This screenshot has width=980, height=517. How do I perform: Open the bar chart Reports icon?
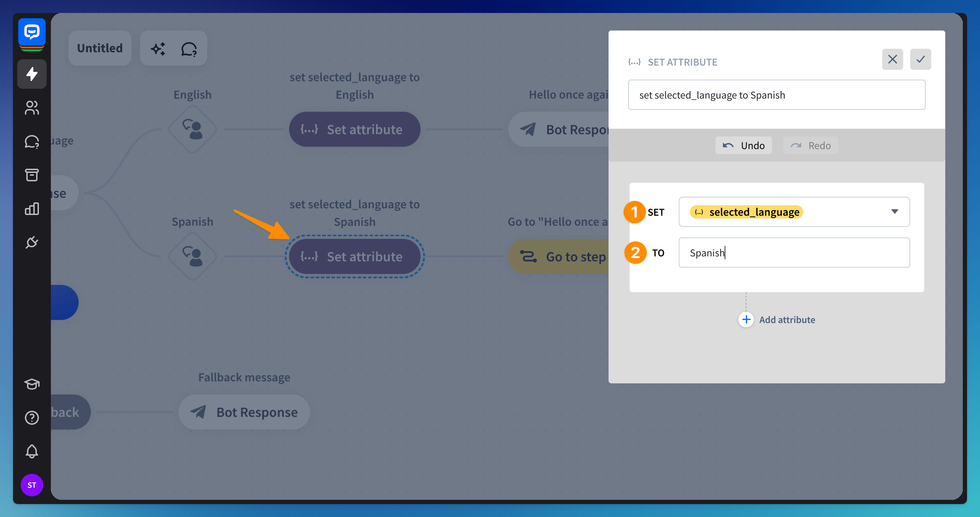coord(32,208)
